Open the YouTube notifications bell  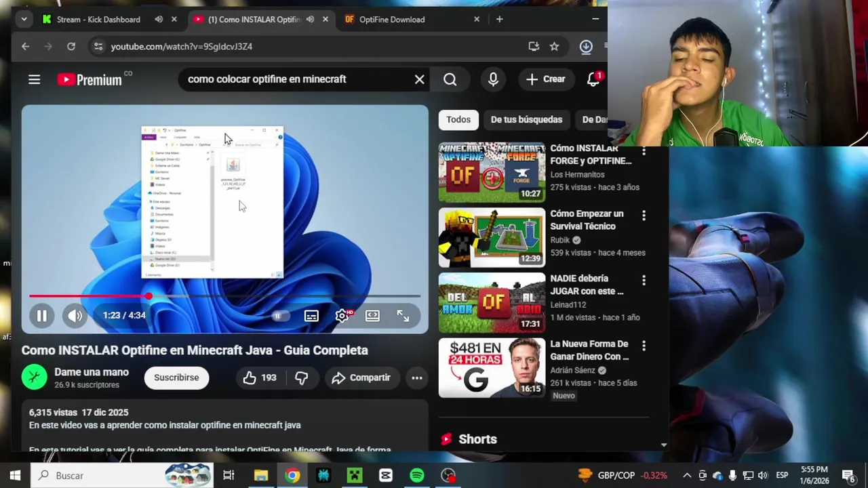pyautogui.click(x=593, y=79)
